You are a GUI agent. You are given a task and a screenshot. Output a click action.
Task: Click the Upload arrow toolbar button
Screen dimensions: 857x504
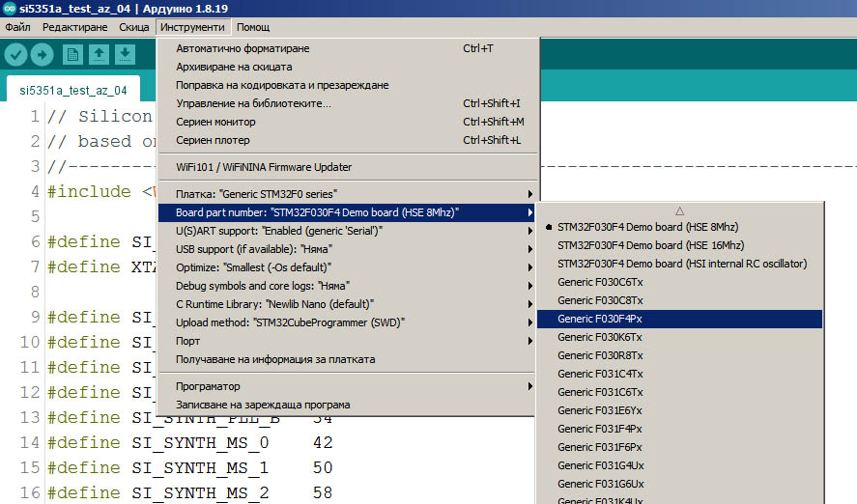(x=42, y=54)
